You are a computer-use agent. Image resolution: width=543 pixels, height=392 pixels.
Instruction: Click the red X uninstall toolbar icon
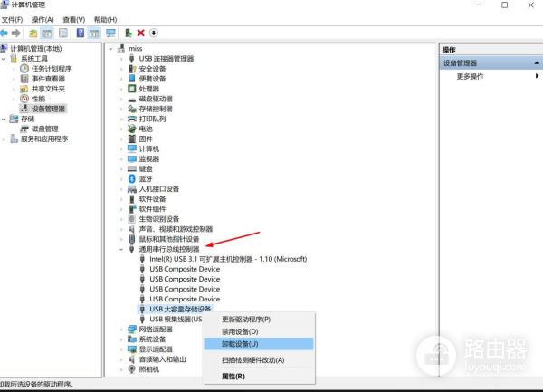point(140,33)
